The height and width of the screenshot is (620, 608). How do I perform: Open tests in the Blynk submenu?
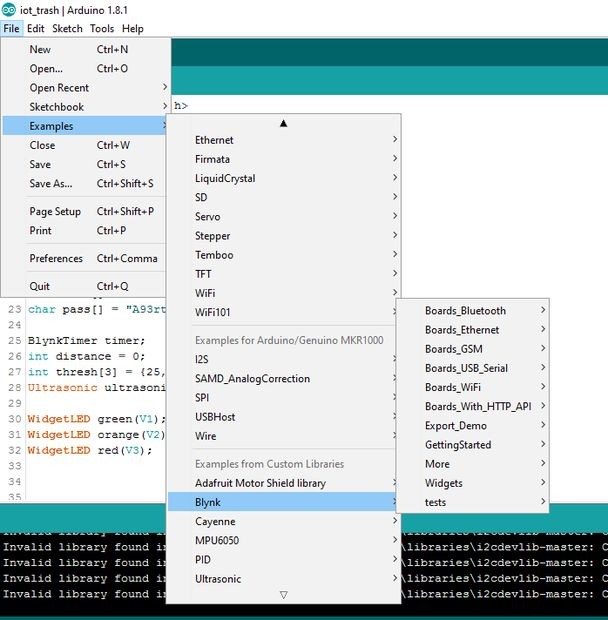pos(473,502)
